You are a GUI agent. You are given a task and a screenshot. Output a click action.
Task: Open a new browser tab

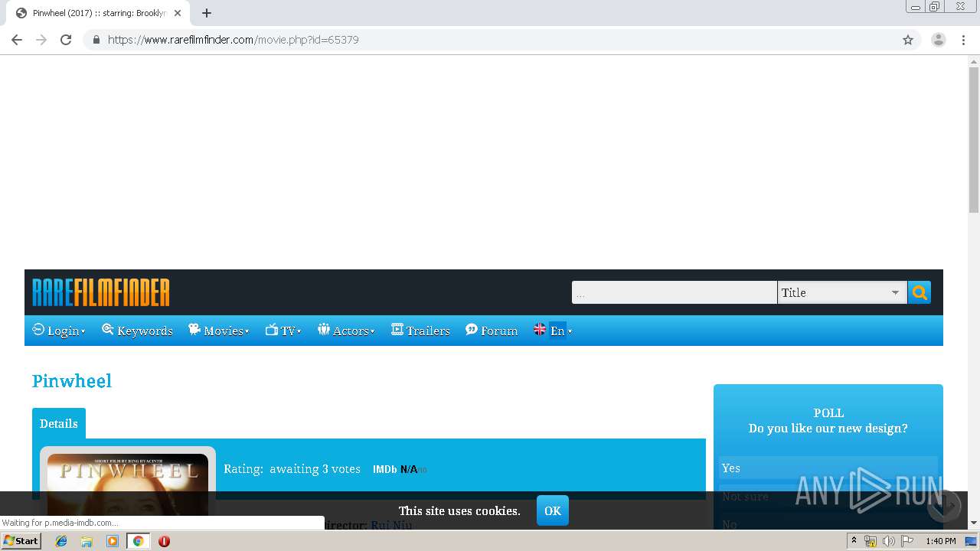click(207, 13)
